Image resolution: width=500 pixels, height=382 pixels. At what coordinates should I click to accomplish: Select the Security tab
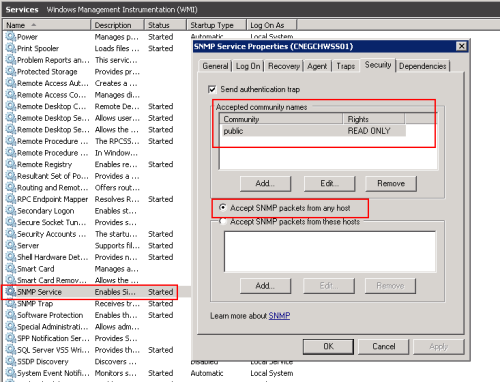pyautogui.click(x=378, y=65)
